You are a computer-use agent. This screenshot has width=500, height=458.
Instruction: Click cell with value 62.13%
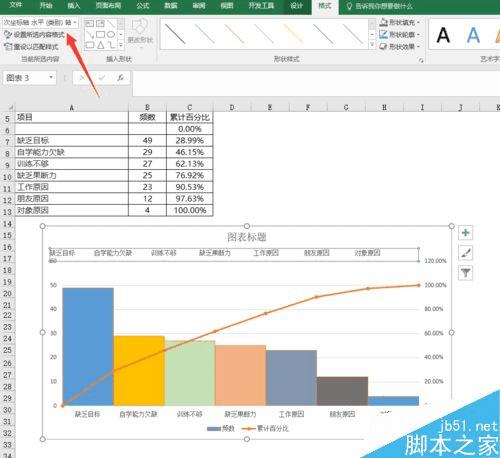click(189, 164)
